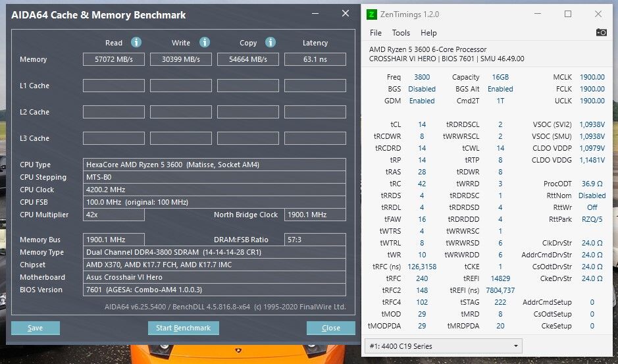618x364 pixels.
Task: Click the Cmd2T value '1T'
Action: pyautogui.click(x=500, y=101)
